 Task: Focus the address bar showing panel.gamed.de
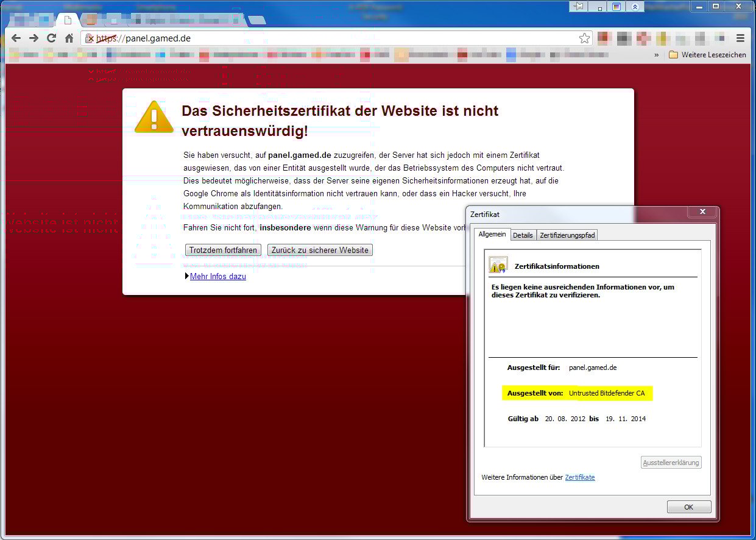click(x=336, y=38)
